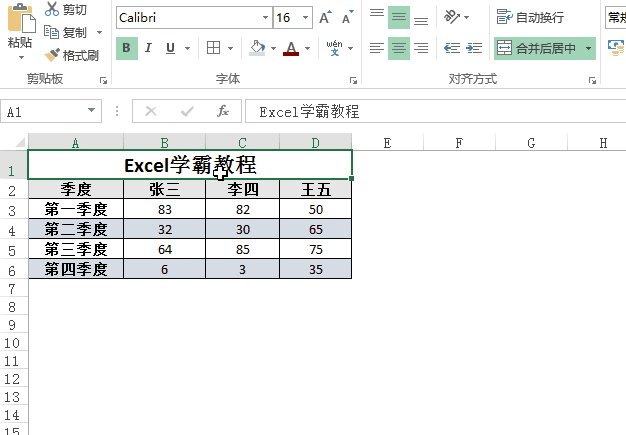This screenshot has width=626, height=435.
Task: Select the cell 第四季度
Action: (76, 269)
